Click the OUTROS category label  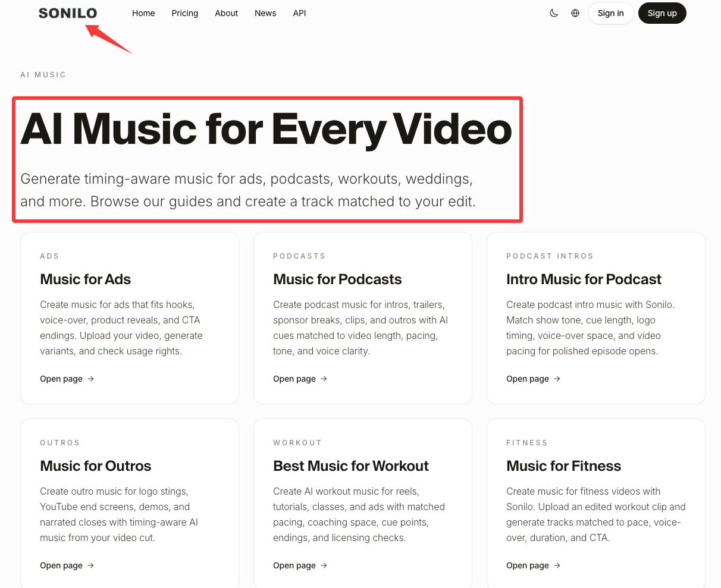[59, 443]
